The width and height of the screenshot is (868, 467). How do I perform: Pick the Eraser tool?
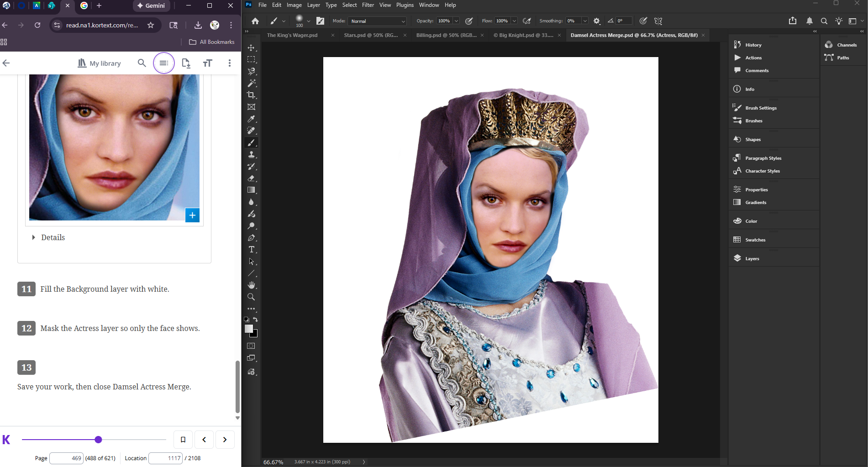point(251,178)
